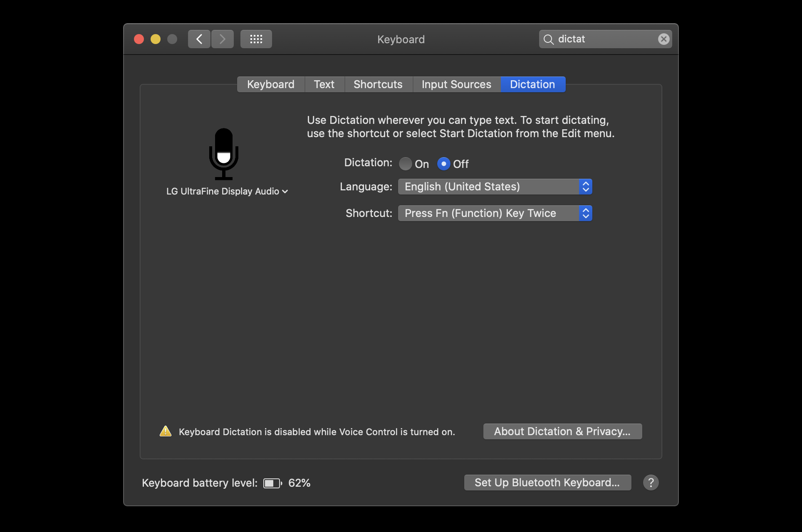Viewport: 802px width, 532px height.
Task: Open help with question mark button
Action: tap(651, 483)
